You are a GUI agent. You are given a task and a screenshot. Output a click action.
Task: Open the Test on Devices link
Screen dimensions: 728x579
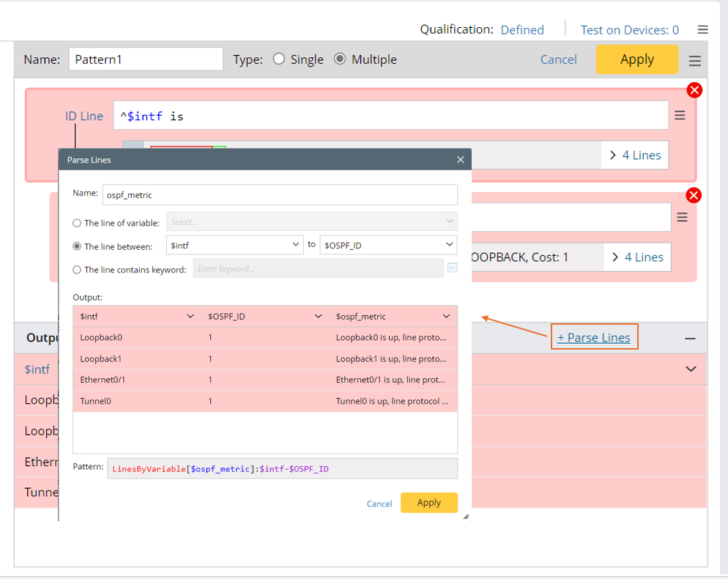coord(629,30)
